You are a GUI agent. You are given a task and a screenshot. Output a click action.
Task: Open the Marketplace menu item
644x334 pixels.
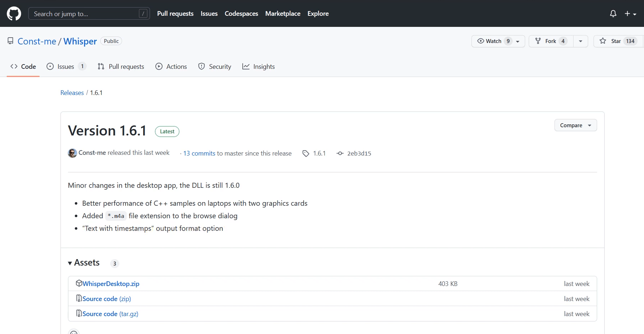(x=283, y=14)
